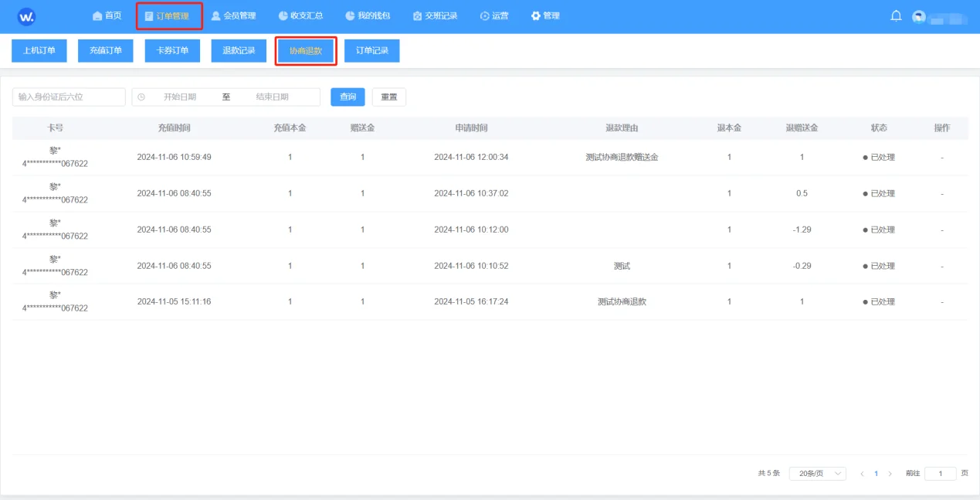Viewport: 980px width, 500px height.
Task: Select application time 2024-11-06 10:10:52
Action: (x=471, y=266)
